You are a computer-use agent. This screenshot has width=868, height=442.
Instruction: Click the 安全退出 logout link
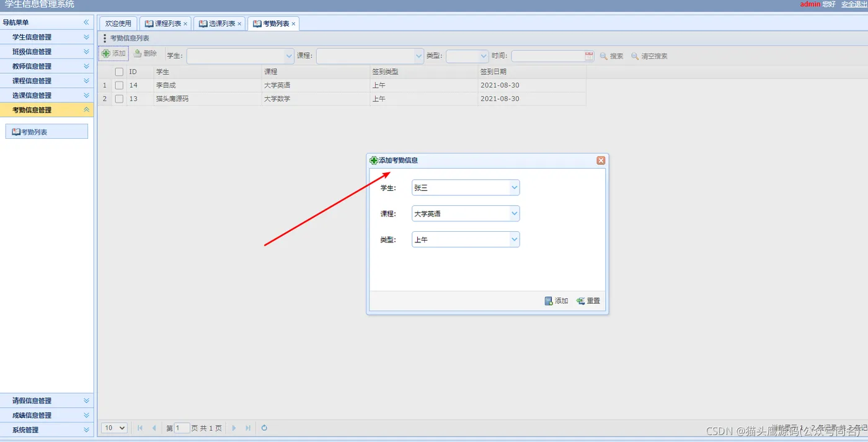(854, 4)
